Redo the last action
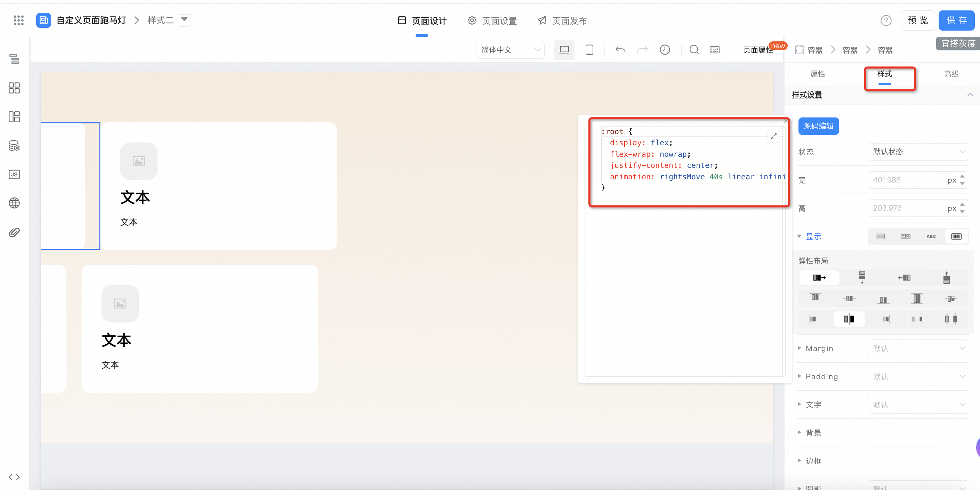The width and height of the screenshot is (980, 490). pyautogui.click(x=642, y=50)
